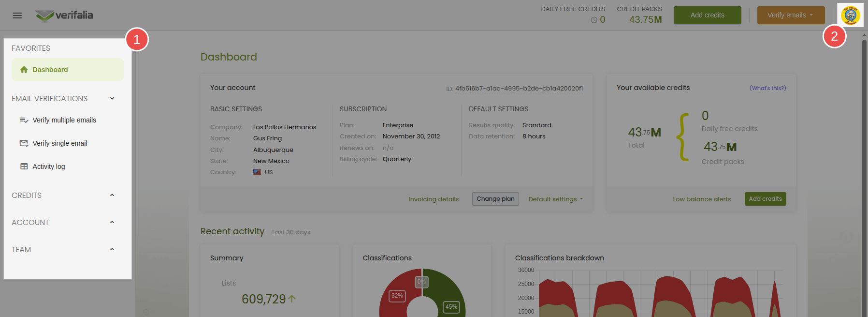The height and width of the screenshot is (317, 868).
Task: Click the Activity log table icon
Action: point(24,166)
